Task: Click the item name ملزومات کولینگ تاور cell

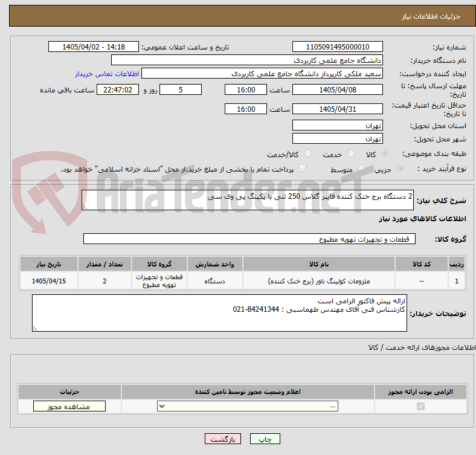Action: [x=319, y=281]
